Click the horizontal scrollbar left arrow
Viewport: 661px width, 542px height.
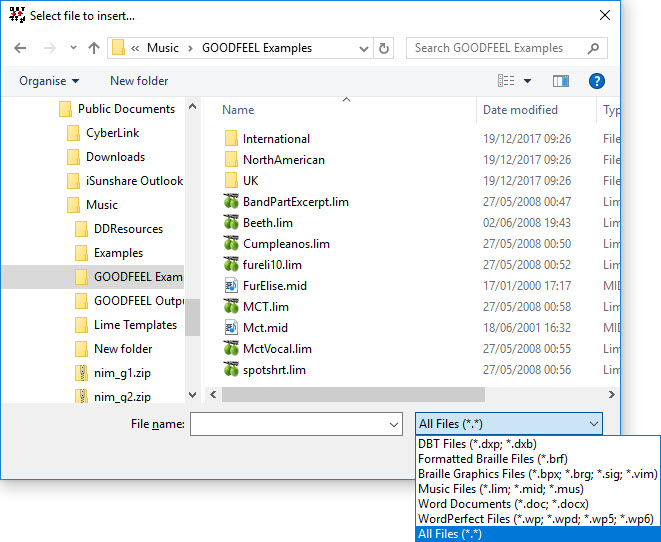[213, 394]
